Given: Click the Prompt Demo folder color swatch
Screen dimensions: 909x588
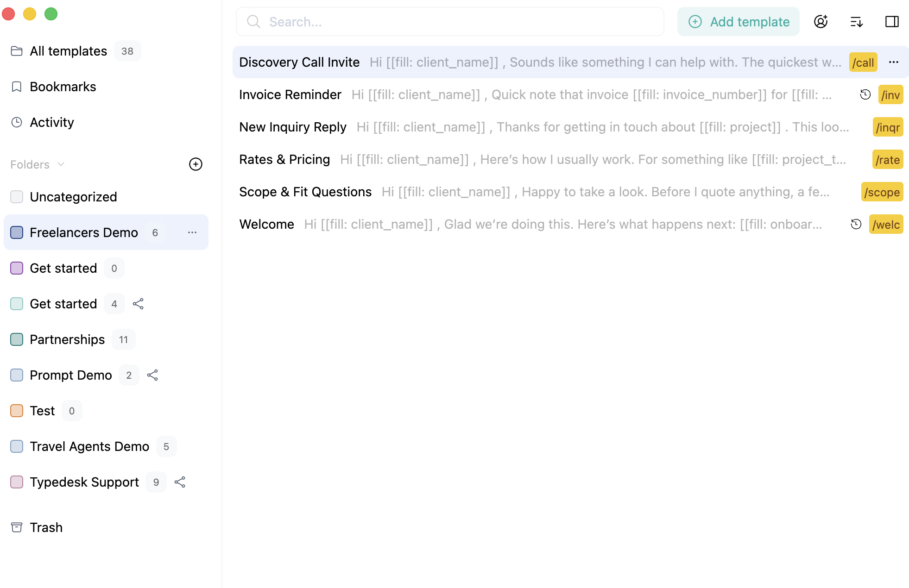Looking at the screenshot, I should click(x=17, y=375).
